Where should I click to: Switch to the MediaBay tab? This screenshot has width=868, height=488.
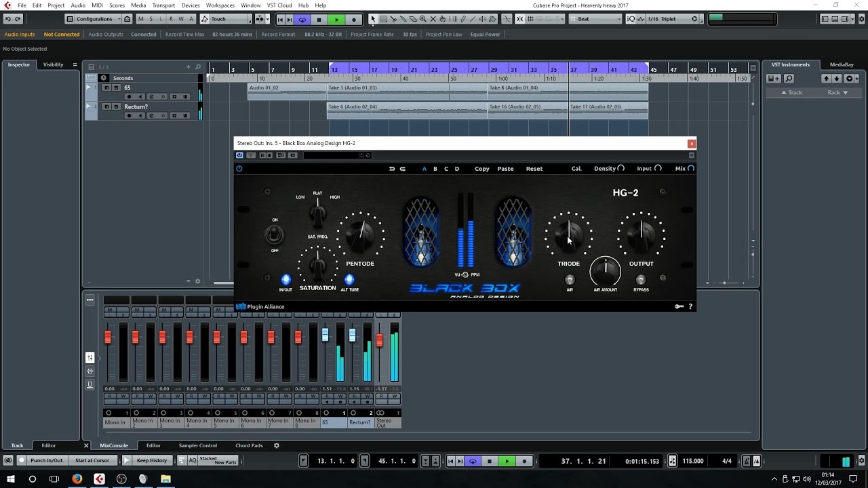pyautogui.click(x=842, y=64)
